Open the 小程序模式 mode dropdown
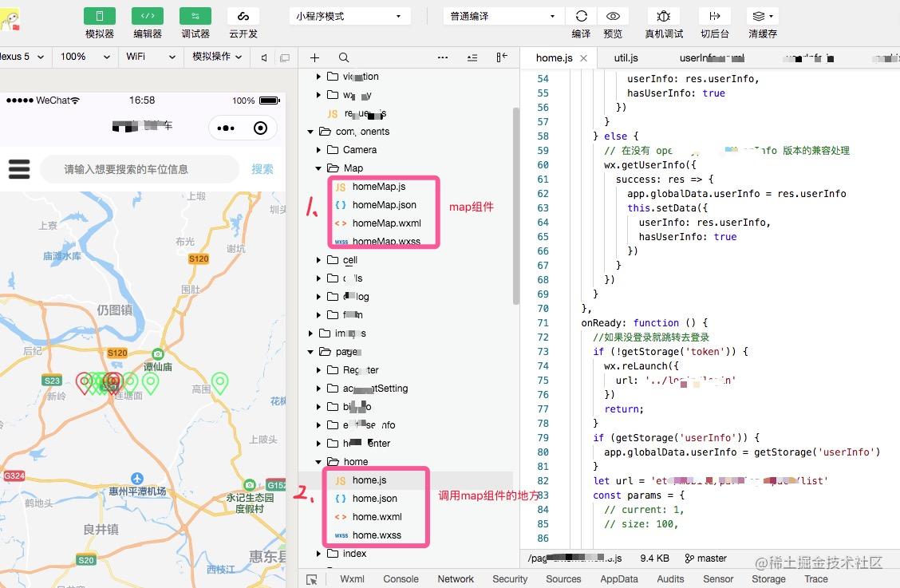This screenshot has width=900, height=588. [x=349, y=16]
